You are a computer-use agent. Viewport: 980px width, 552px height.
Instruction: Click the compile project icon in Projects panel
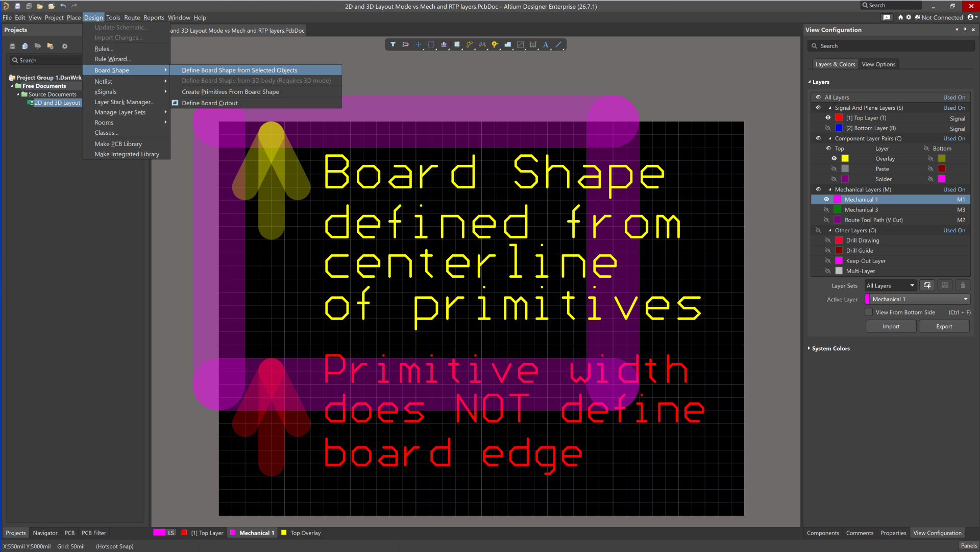pos(25,46)
